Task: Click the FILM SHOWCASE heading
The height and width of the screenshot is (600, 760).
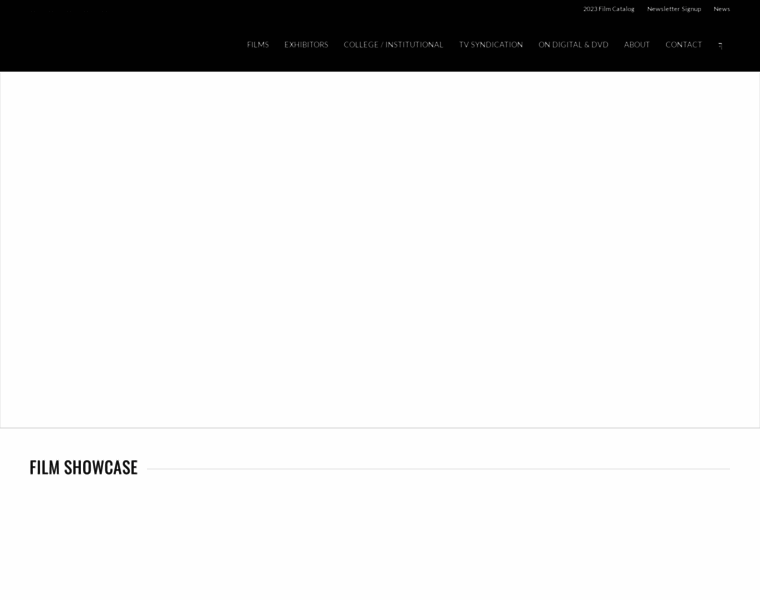Action: point(83,468)
